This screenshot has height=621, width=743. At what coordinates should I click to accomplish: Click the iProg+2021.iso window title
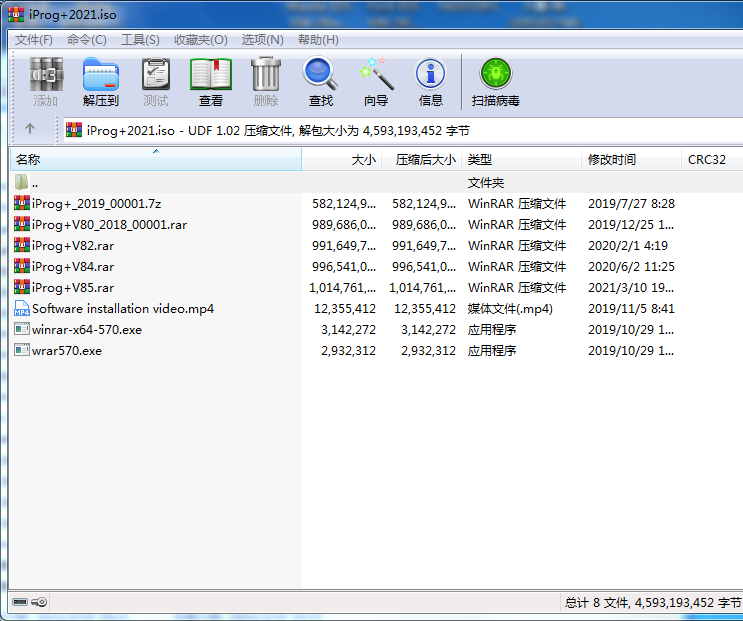[72, 15]
